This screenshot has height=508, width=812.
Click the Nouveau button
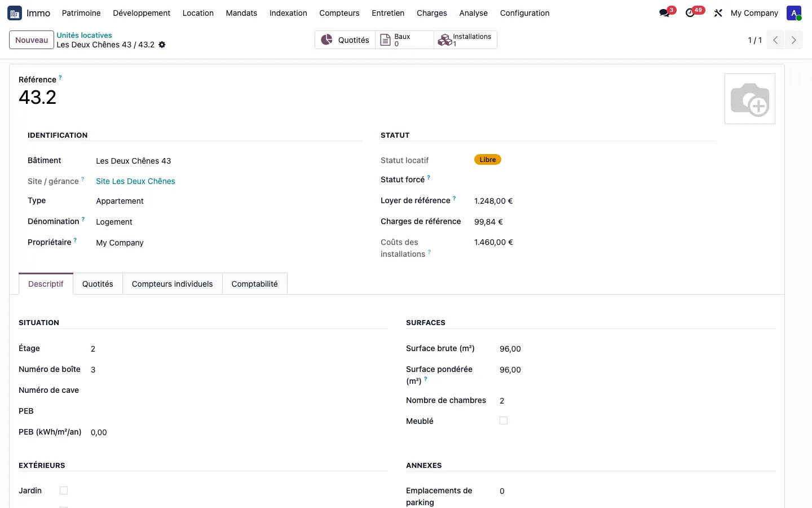(32, 40)
